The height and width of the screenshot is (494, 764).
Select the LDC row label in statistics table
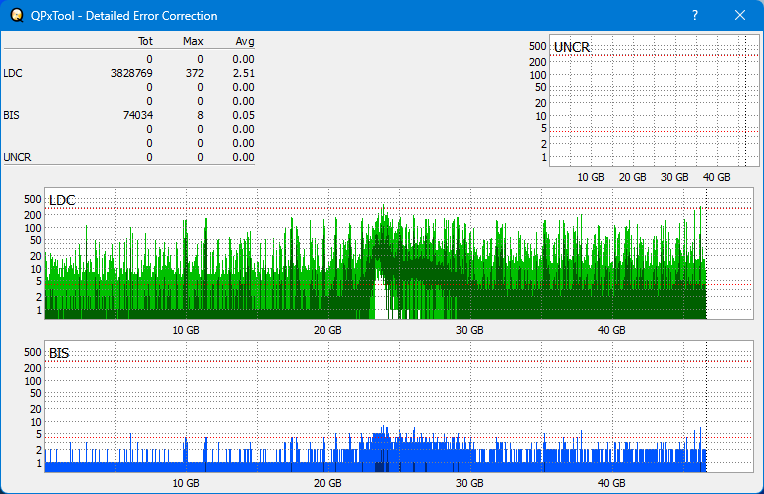pos(13,73)
